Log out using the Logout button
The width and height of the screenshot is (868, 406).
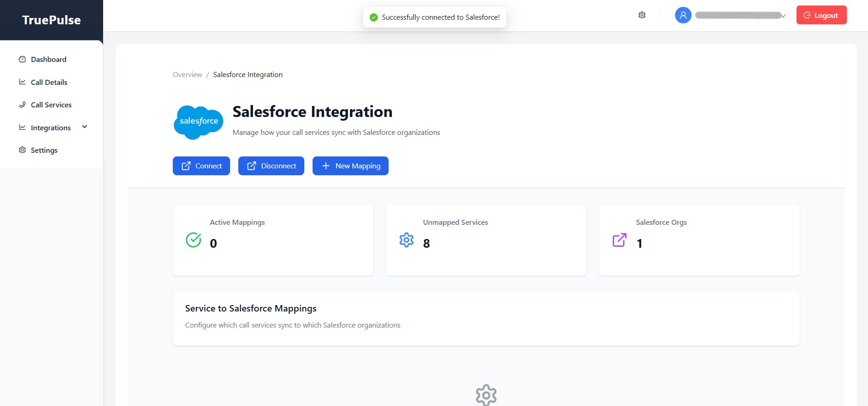(x=821, y=15)
